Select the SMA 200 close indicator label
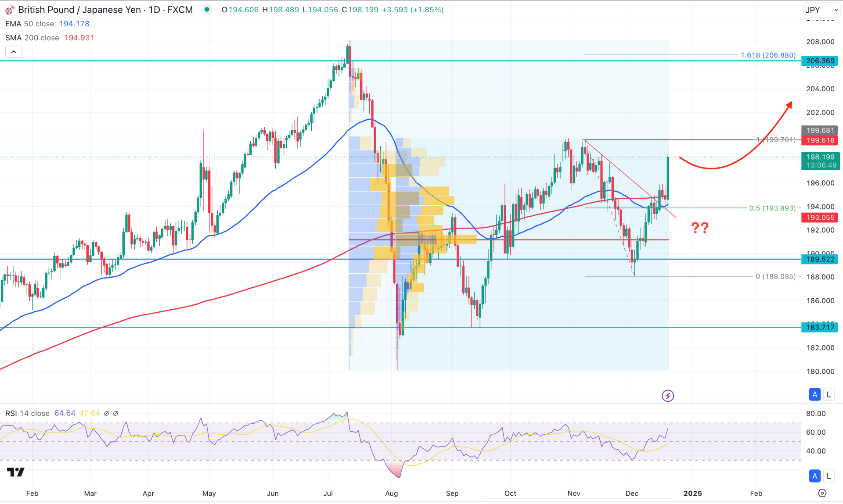 [x=32, y=38]
